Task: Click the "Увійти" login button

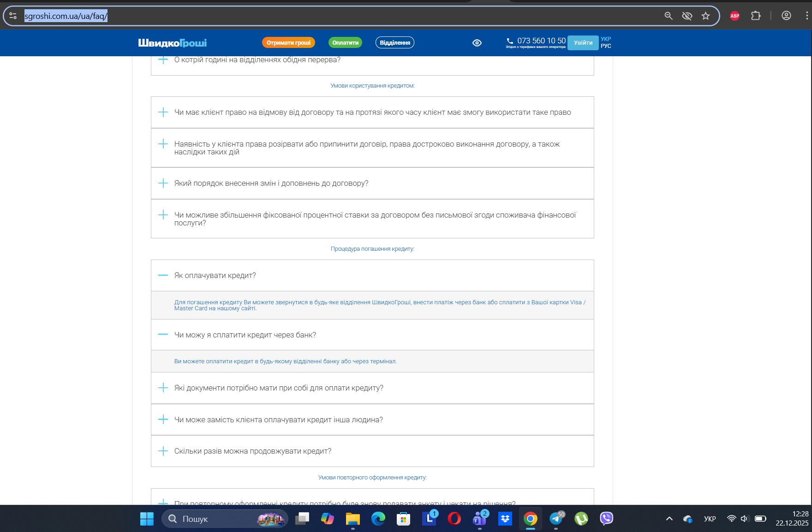Action: [x=583, y=43]
